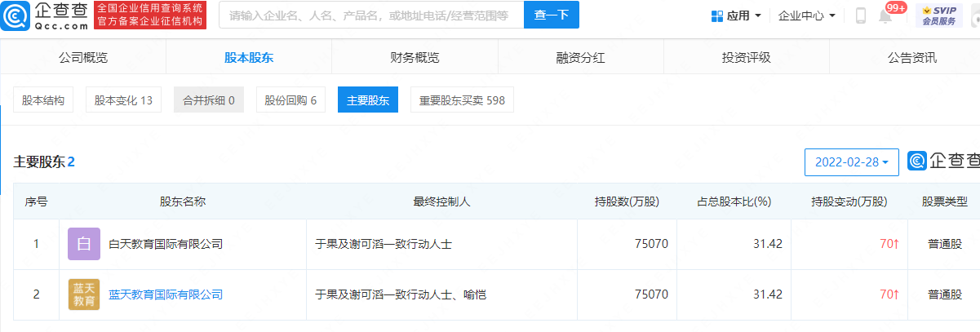Screen dimensions: 980x332
Task: Click the 持股变动(万股) column header
Action: click(x=849, y=201)
